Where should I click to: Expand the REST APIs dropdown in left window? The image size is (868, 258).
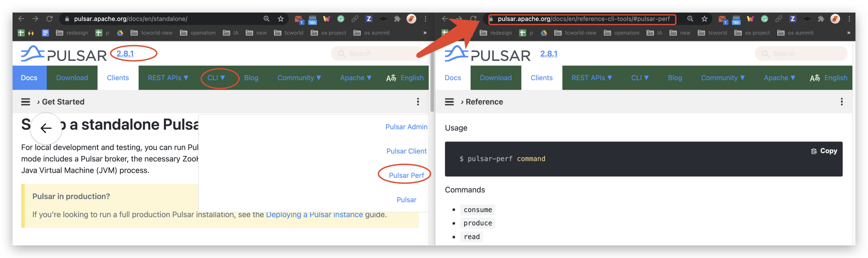coord(168,78)
